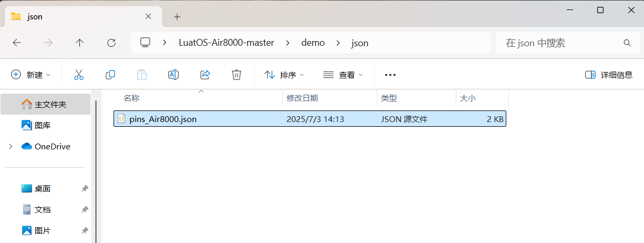
Task: Unpin 桌面 using its pin icon
Action: pyautogui.click(x=85, y=188)
